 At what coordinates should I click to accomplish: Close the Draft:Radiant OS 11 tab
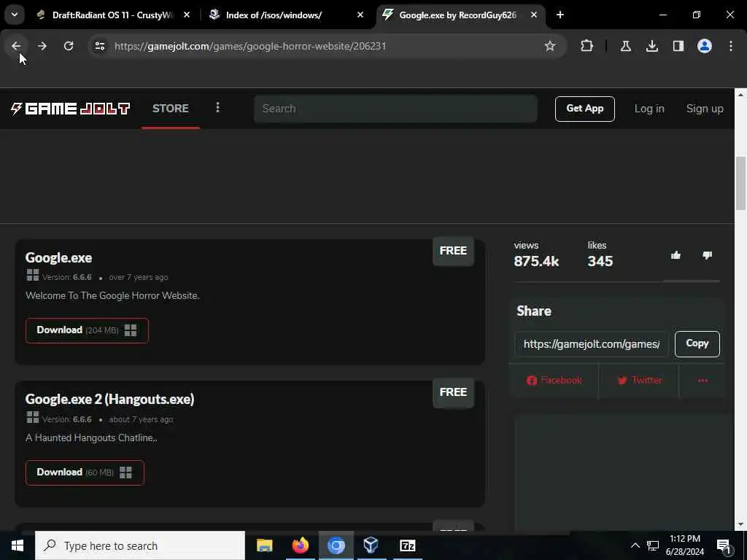(x=187, y=15)
